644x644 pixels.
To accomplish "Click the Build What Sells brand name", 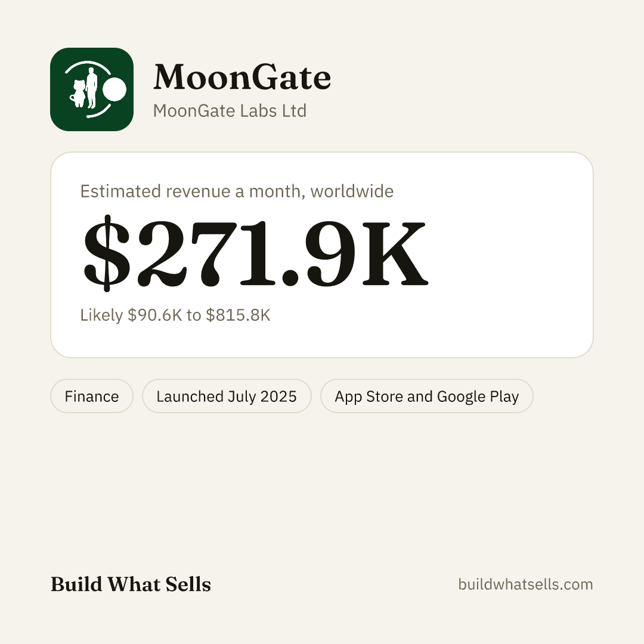I will (131, 584).
